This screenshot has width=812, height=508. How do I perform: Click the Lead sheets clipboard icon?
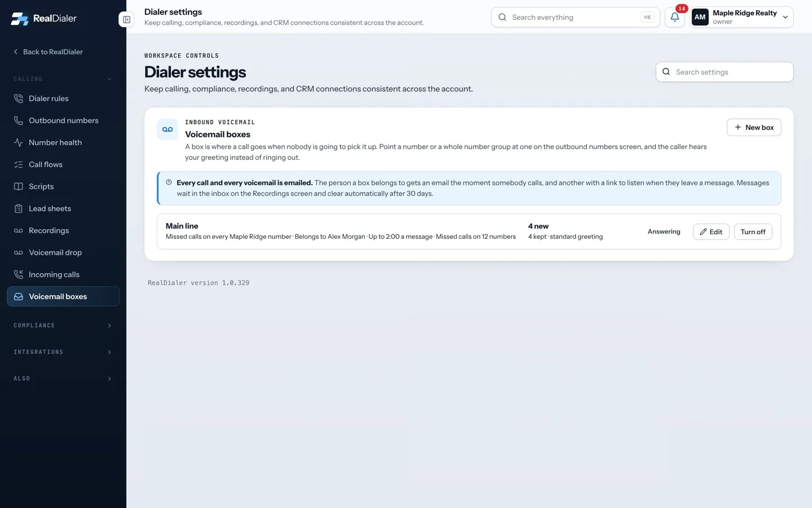point(19,208)
